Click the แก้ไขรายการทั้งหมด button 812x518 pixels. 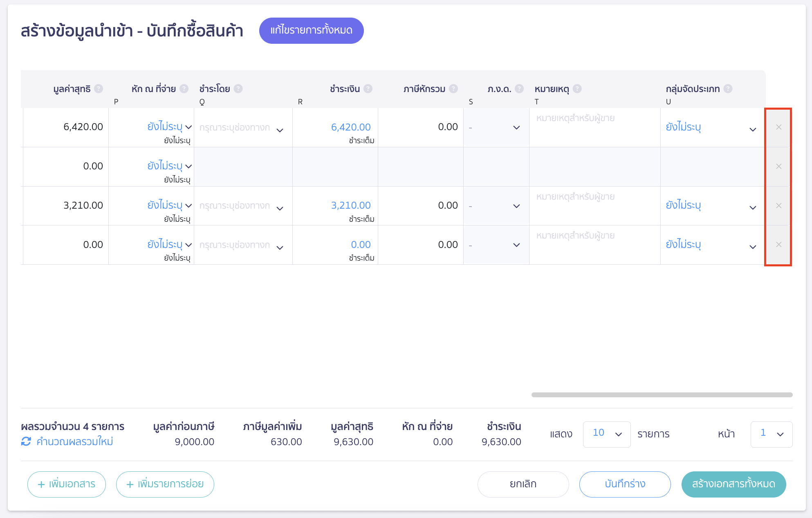coord(311,30)
